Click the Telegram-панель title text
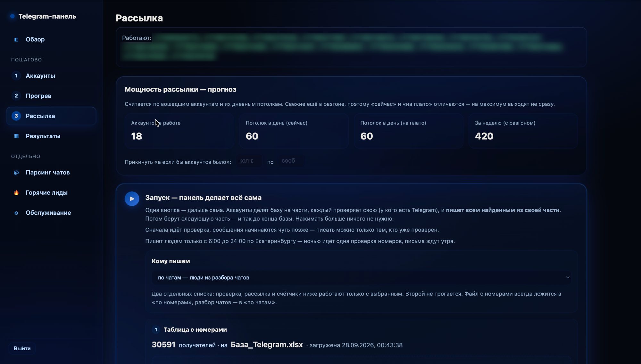The width and height of the screenshot is (641, 364). pos(47,16)
